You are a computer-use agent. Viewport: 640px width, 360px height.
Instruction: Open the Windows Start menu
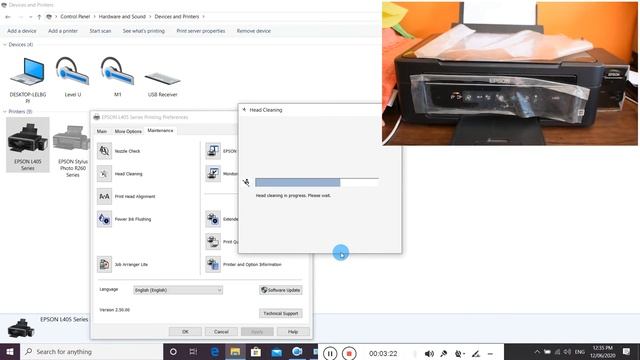pos(10,351)
